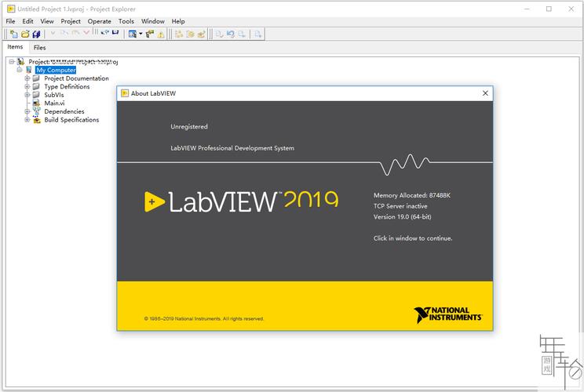Expand the Build Specifications node
The height and width of the screenshot is (392, 584).
27,120
